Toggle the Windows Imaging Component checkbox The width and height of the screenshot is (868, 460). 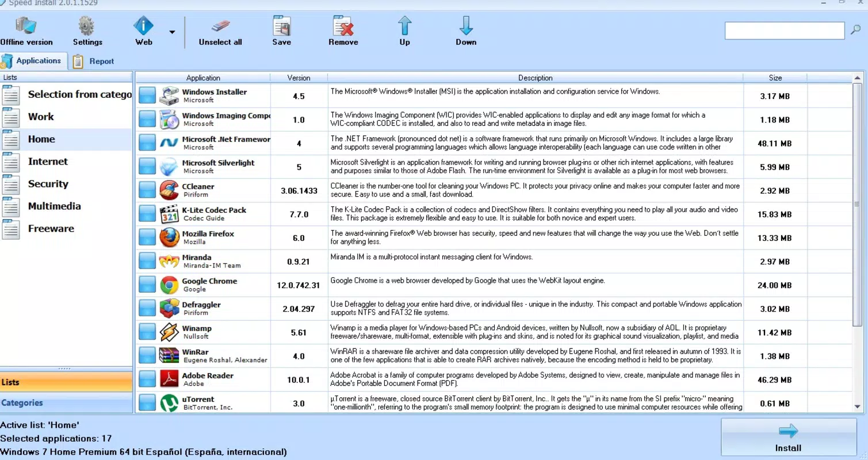pos(147,120)
